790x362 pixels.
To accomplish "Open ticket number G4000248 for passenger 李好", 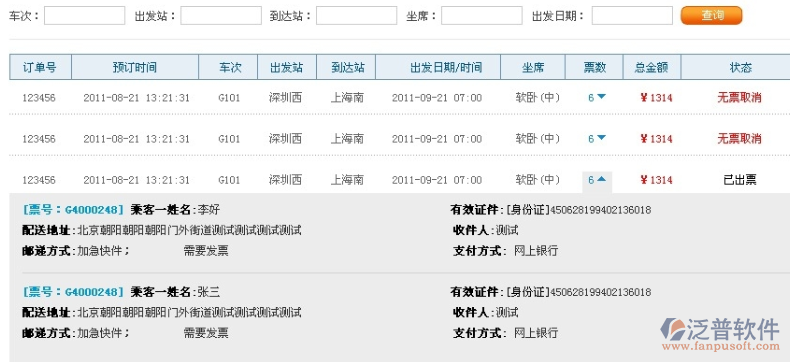I will (73, 209).
